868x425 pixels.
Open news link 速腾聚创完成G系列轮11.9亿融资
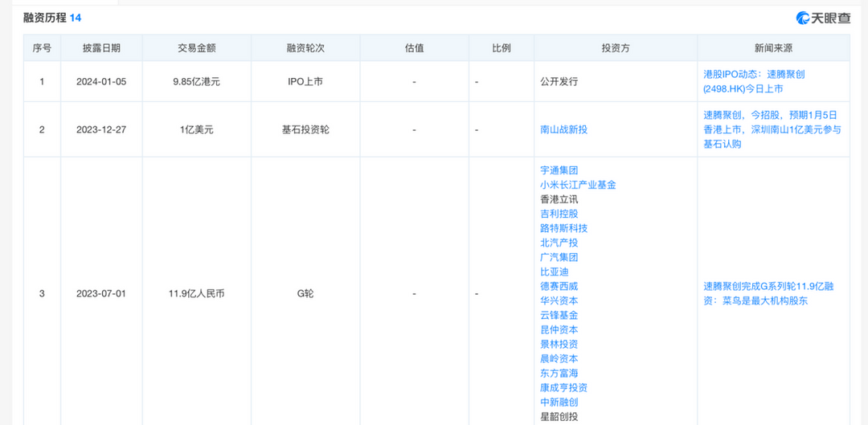coord(769,294)
